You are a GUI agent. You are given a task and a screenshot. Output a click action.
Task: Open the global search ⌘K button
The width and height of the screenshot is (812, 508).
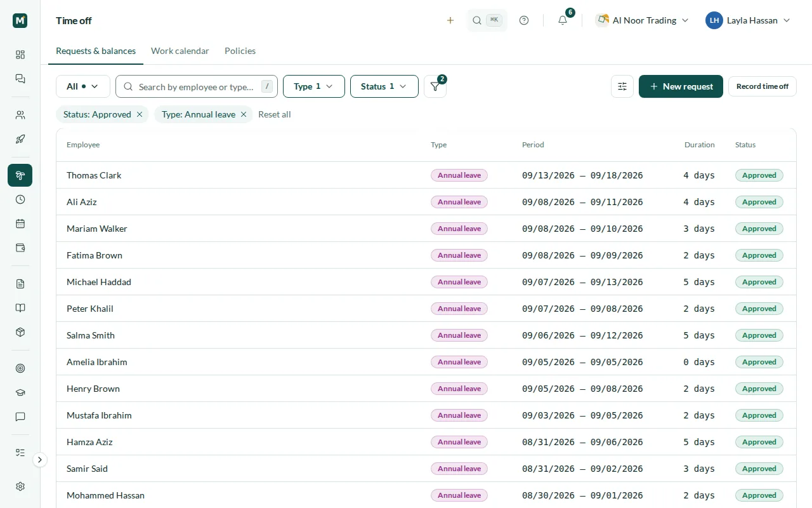click(487, 20)
